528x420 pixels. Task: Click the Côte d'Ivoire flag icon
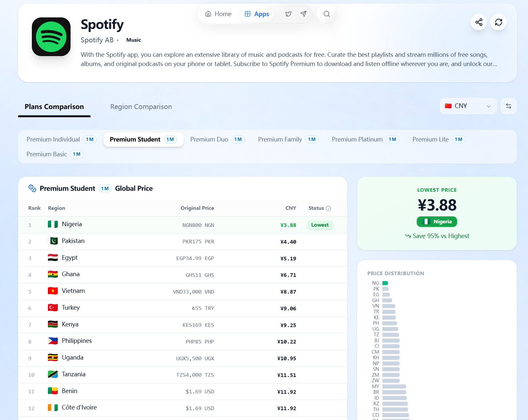(x=53, y=408)
